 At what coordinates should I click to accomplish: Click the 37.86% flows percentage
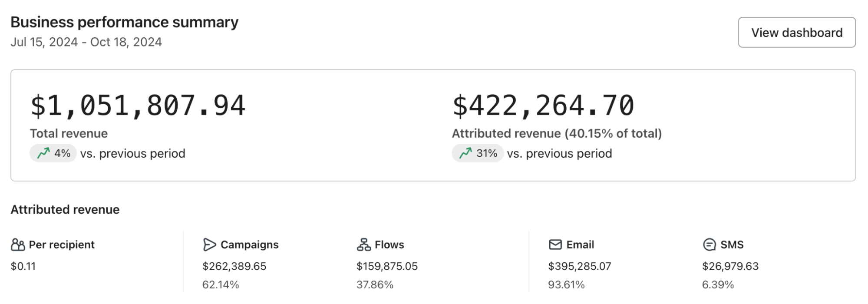coord(375,285)
